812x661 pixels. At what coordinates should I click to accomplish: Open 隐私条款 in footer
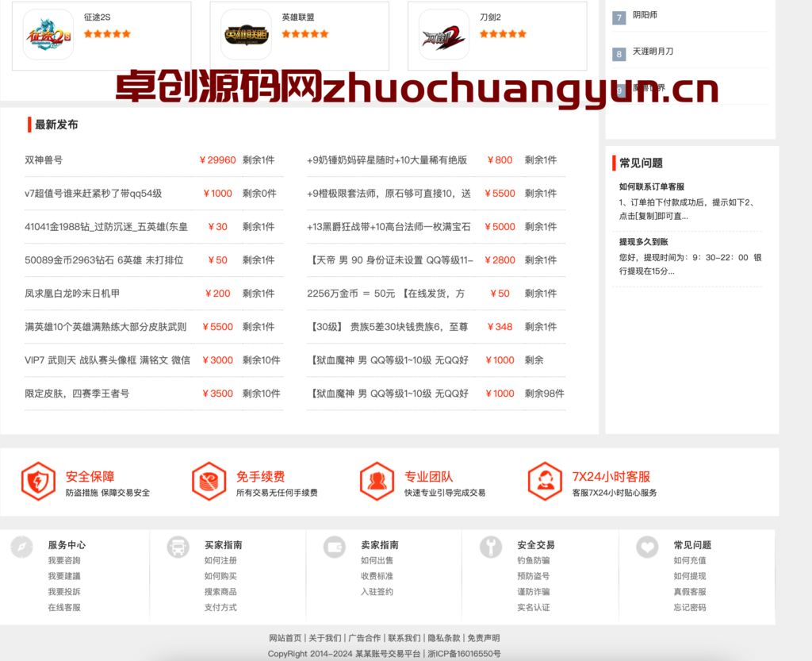point(444,638)
